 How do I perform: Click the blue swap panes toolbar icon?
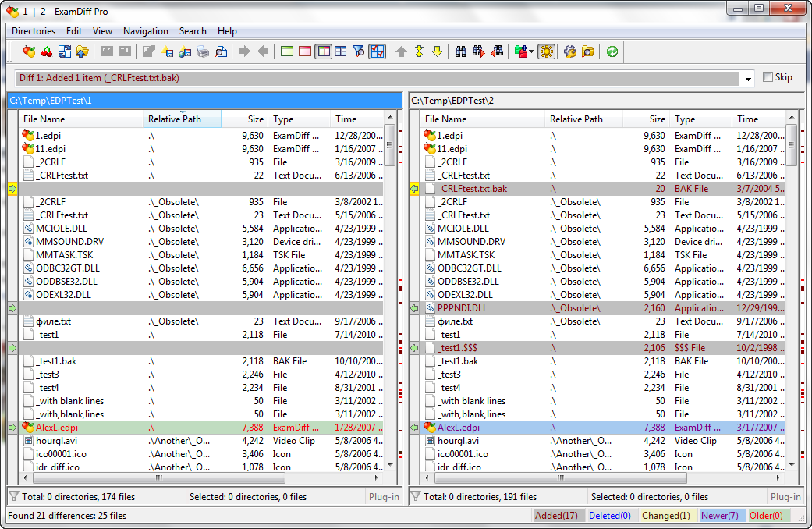pyautogui.click(x=65, y=51)
